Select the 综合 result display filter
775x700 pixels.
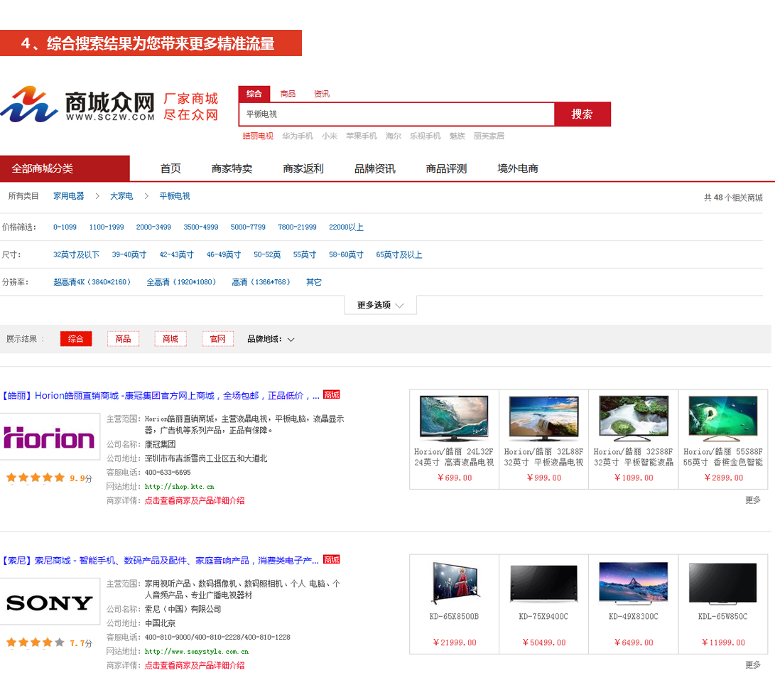(x=76, y=339)
